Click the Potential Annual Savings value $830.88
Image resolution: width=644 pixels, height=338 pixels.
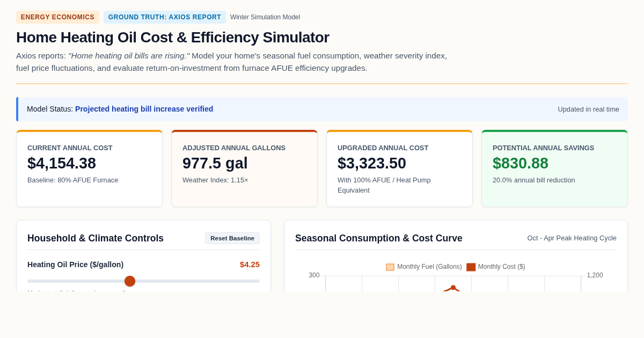tap(521, 163)
